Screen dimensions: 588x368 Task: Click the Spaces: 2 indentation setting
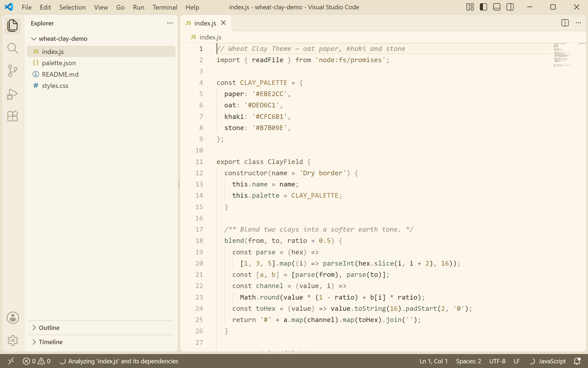tap(468, 361)
